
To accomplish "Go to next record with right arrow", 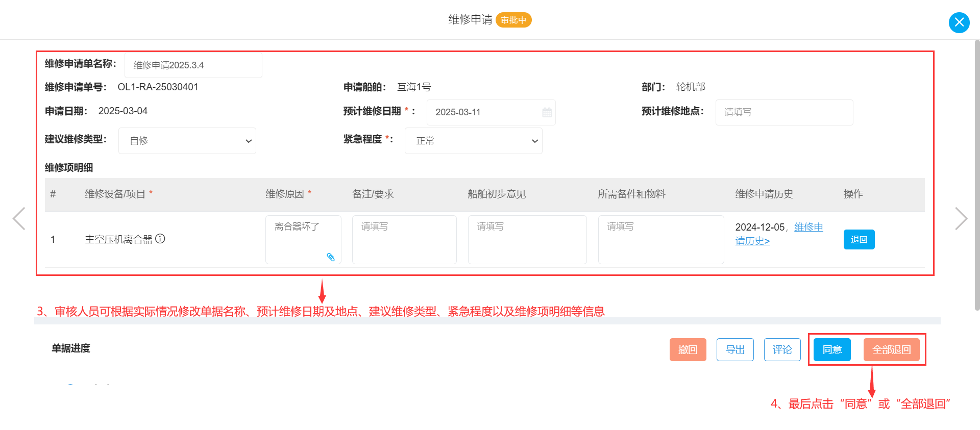I will tap(961, 219).
